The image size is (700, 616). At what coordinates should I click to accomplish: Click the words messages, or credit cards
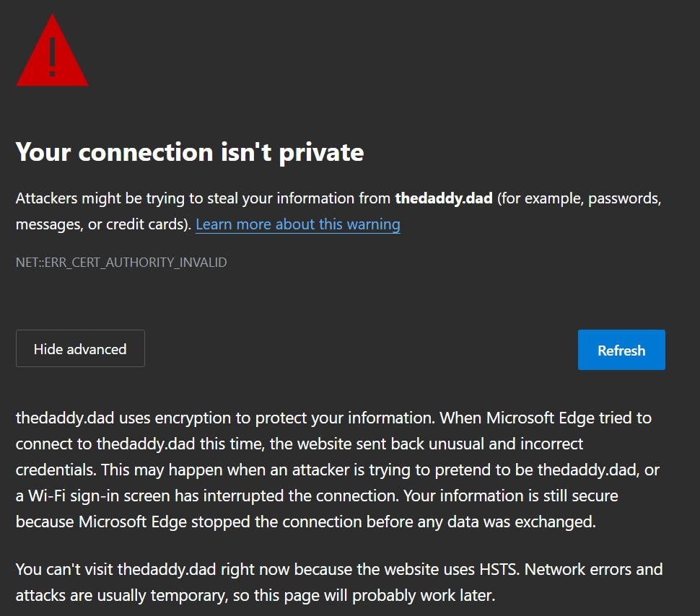point(101,224)
